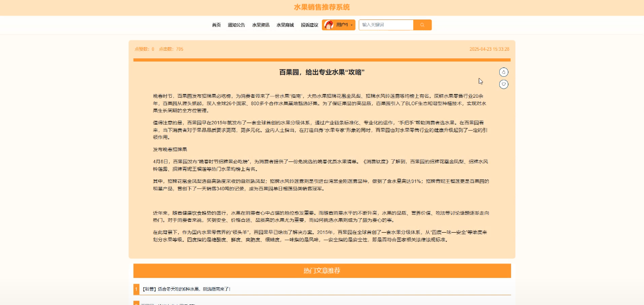Open the 水果商城 navigation item

(x=285, y=25)
